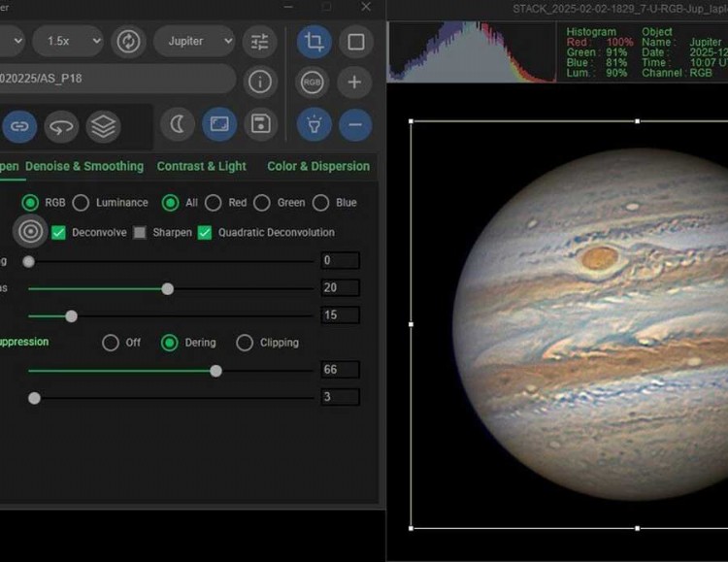Viewport: 728px width, 562px height.
Task: Select the Luminance radio button
Action: click(82, 203)
